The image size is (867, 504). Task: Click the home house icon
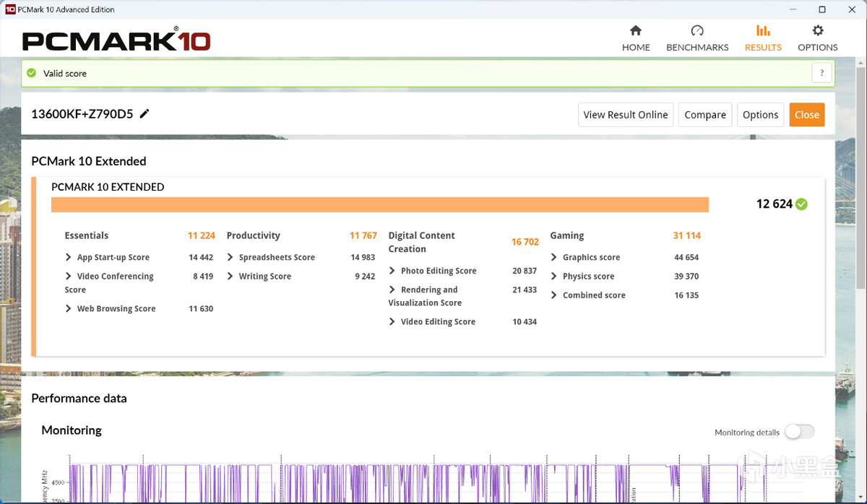pos(636,30)
